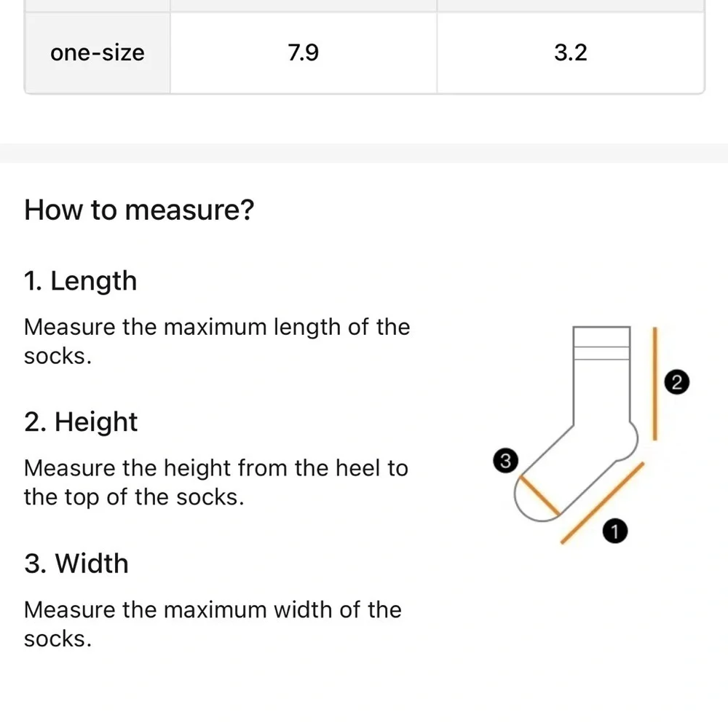Click the 3.2 measurement cell
The width and height of the screenshot is (728, 728).
(571, 53)
